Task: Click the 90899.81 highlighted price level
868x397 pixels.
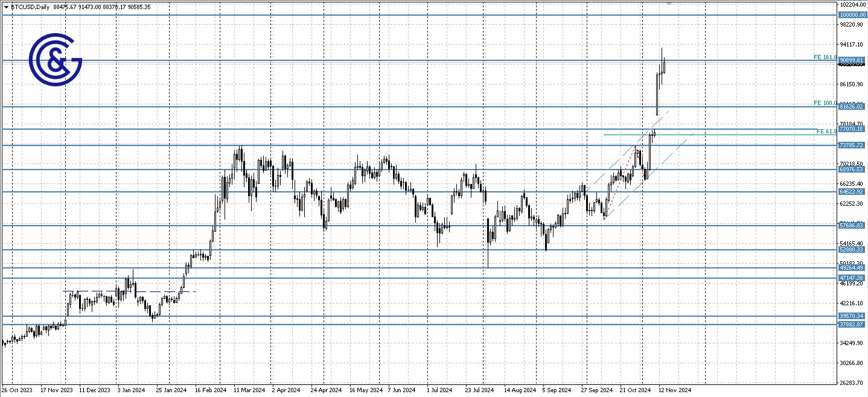Action: (850, 60)
